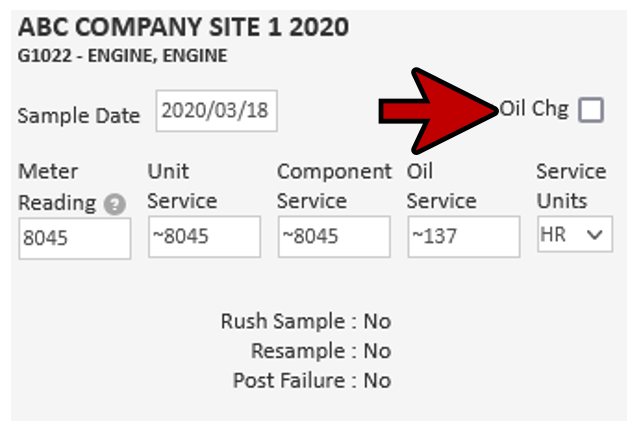This screenshot has height=439, width=627.
Task: Focus the Meter Reading field showing 8045
Action: coord(74,238)
